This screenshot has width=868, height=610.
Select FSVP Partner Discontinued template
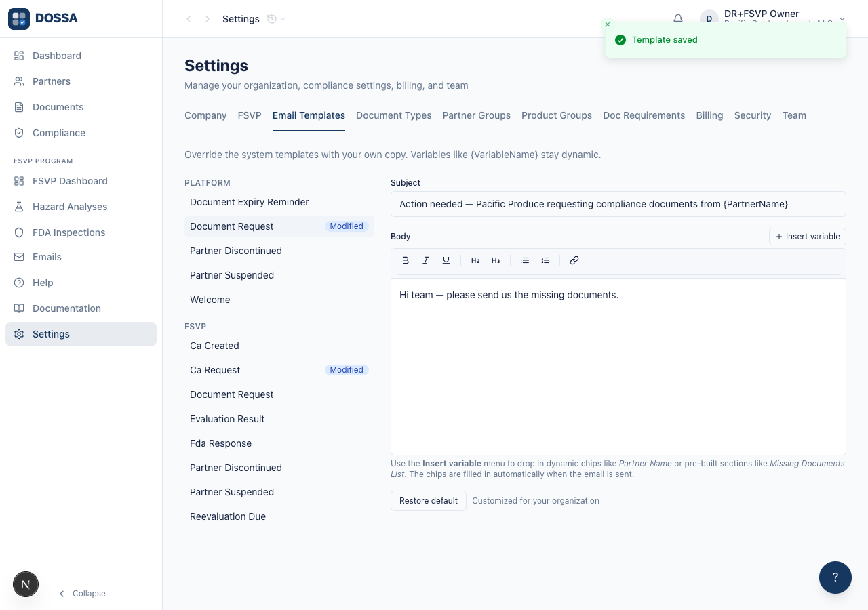[x=279, y=468]
